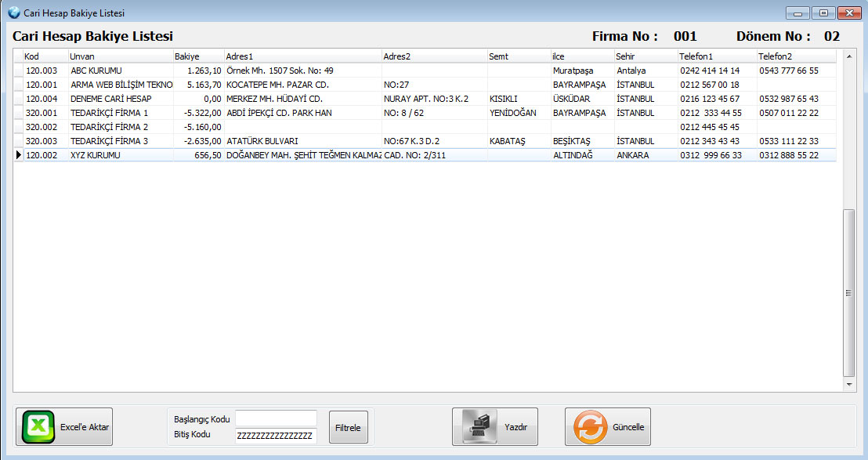
Task: Click the orange refresh icon on Güncelle
Action: (x=590, y=427)
